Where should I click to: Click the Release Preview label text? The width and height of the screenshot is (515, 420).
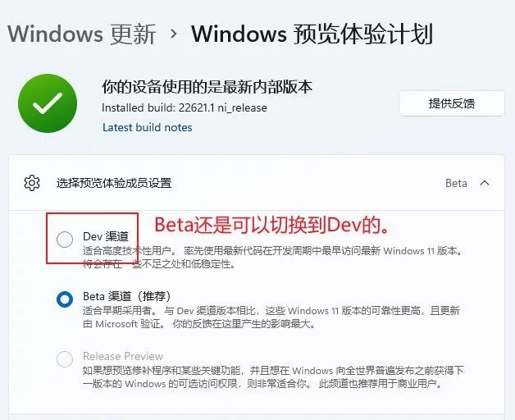tap(123, 356)
